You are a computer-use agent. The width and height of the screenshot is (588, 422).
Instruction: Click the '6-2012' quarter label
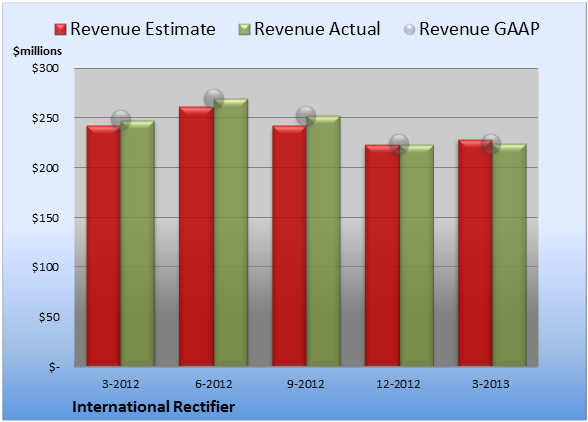coord(213,384)
